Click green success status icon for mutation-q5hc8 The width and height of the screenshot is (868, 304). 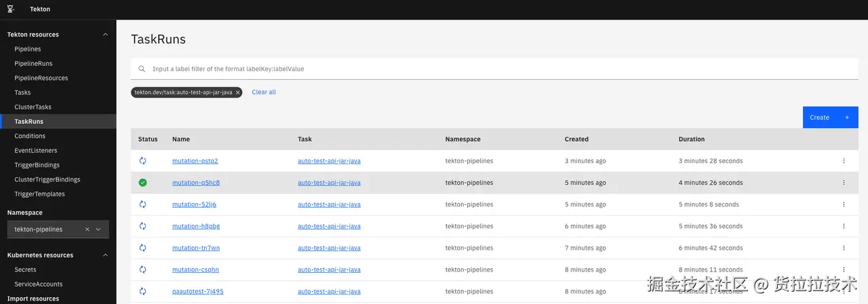[x=142, y=183]
